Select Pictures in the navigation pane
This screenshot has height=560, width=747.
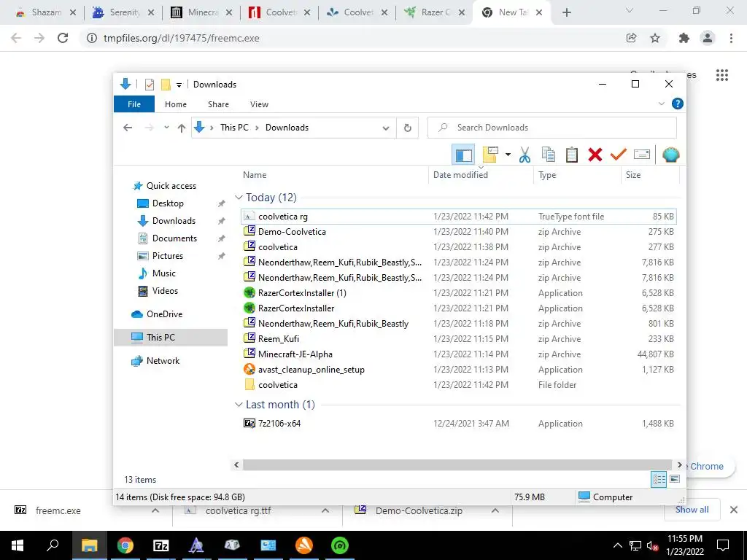tap(160, 256)
